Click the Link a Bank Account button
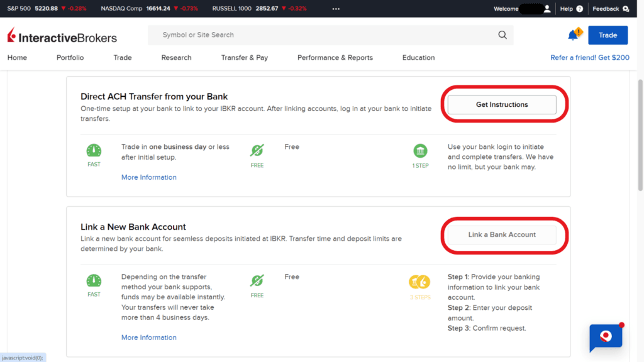This screenshot has width=644, height=362. click(501, 234)
